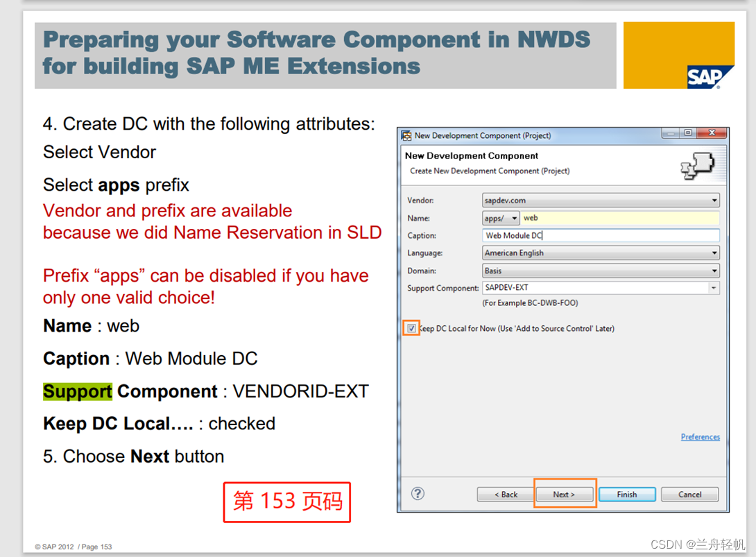Screen dimensions: 756x557
Task: Click the New Development Component wizard graphic icon
Action: click(699, 165)
